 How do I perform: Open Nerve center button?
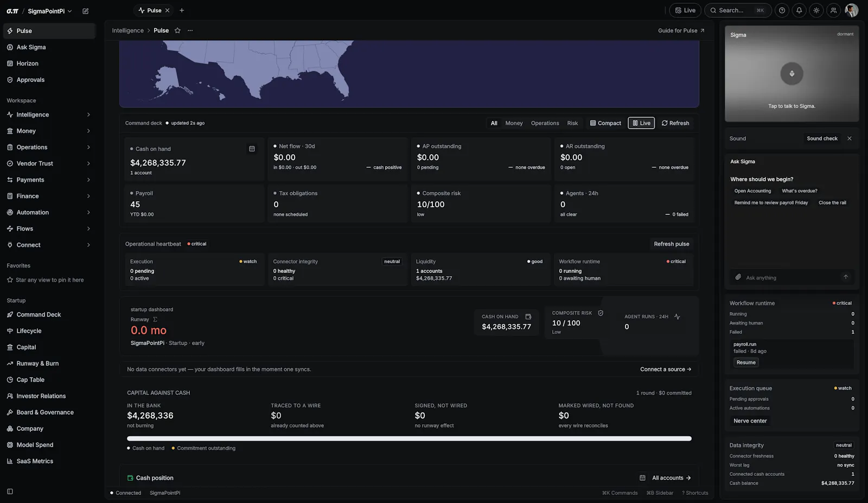click(x=750, y=421)
